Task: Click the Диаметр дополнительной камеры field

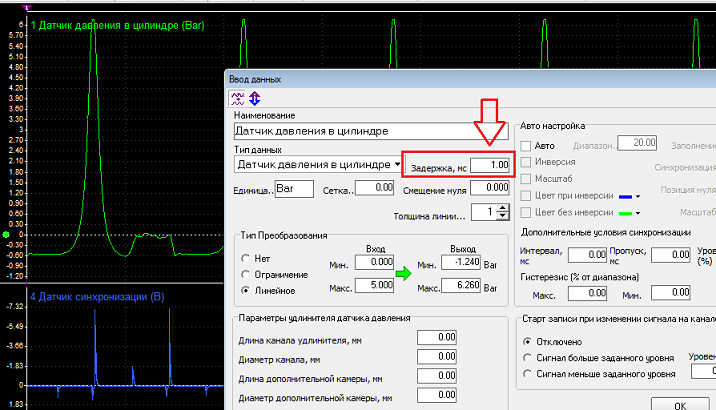Action: tap(437, 395)
